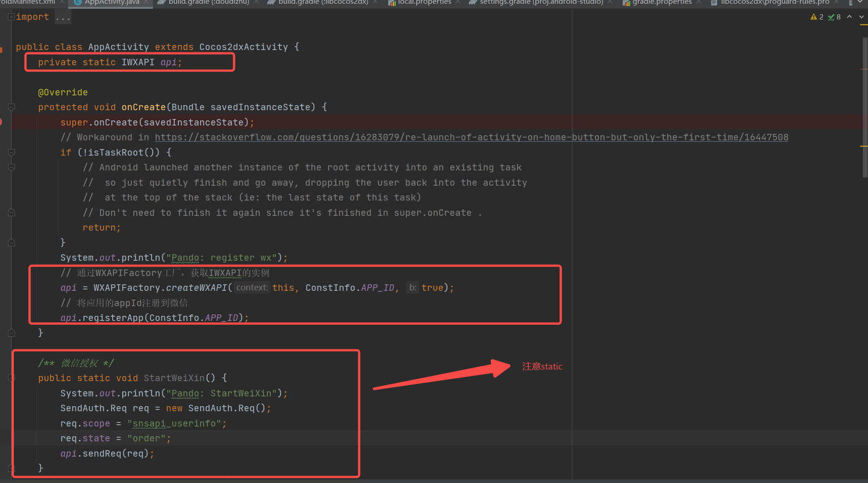This screenshot has width=868, height=483.
Task: Click "order" string literal
Action: [146, 438]
